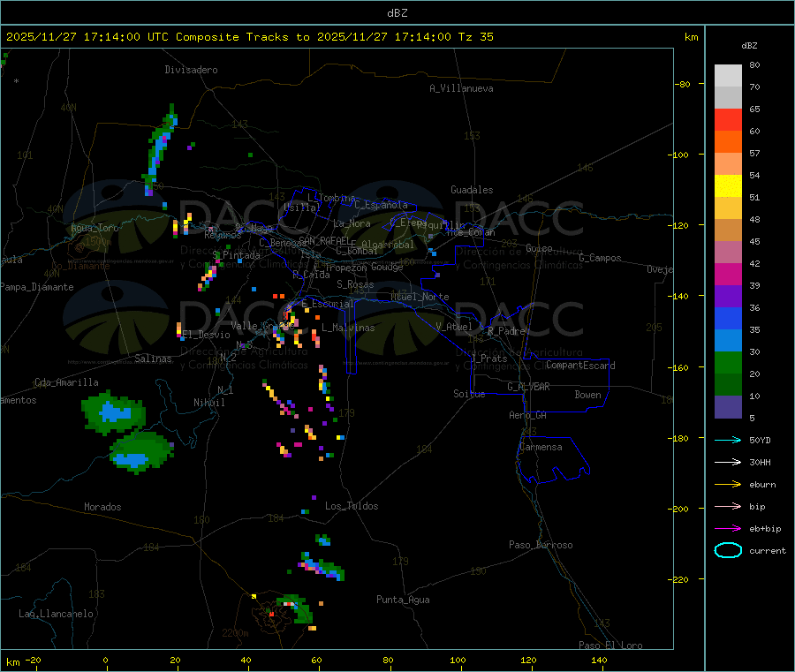This screenshot has height=672, width=795.
Task: Click the Agua_Toro map label
Action: tap(95, 228)
